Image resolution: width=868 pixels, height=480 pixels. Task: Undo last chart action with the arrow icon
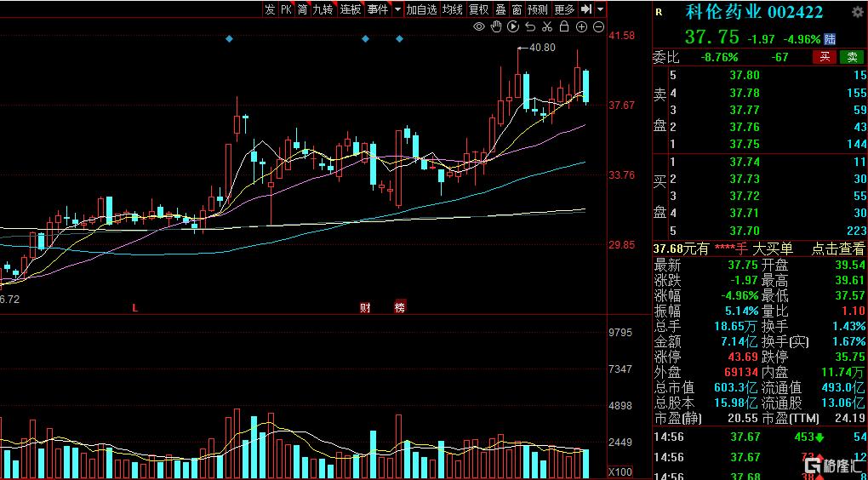tap(530, 26)
